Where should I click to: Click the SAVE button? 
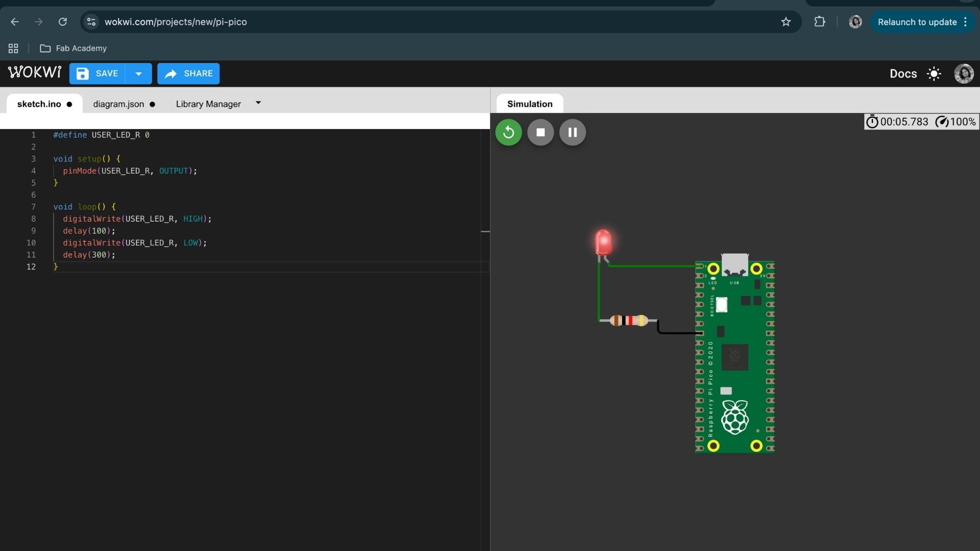(x=97, y=74)
